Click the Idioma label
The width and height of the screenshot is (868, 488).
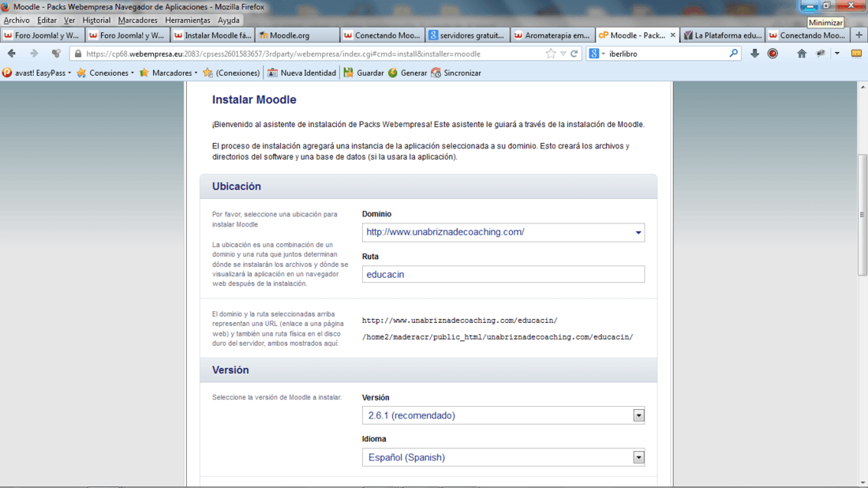(374, 439)
